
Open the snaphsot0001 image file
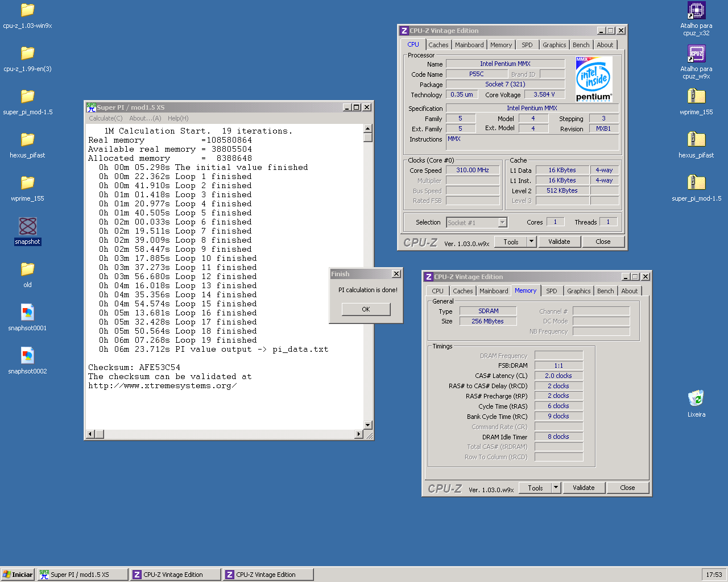click(27, 313)
